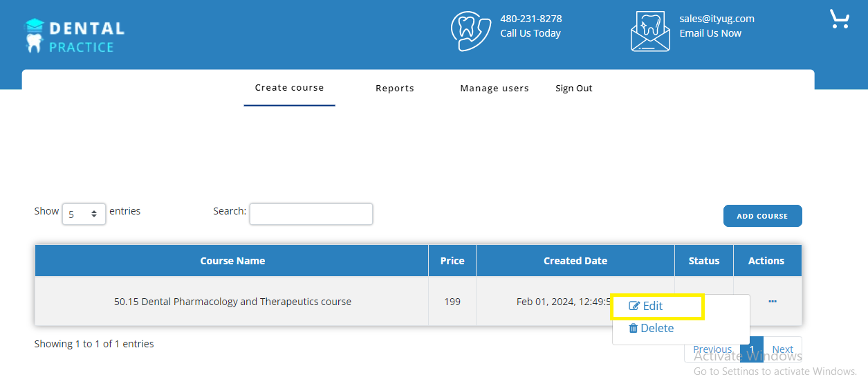The height and width of the screenshot is (375, 868).
Task: Sort by the Course Name column header
Action: 232,261
